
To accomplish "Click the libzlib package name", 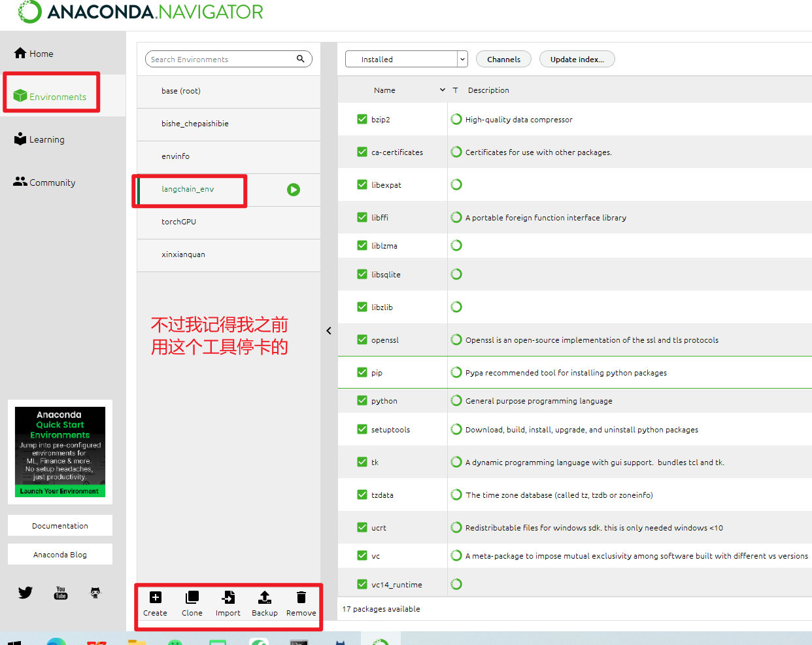I will point(382,307).
